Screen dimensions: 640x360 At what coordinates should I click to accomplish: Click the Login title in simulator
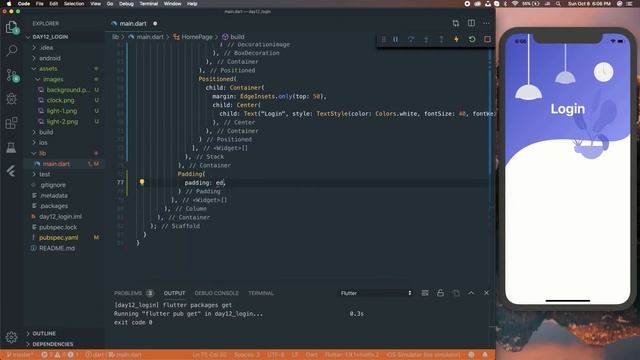coord(567,109)
